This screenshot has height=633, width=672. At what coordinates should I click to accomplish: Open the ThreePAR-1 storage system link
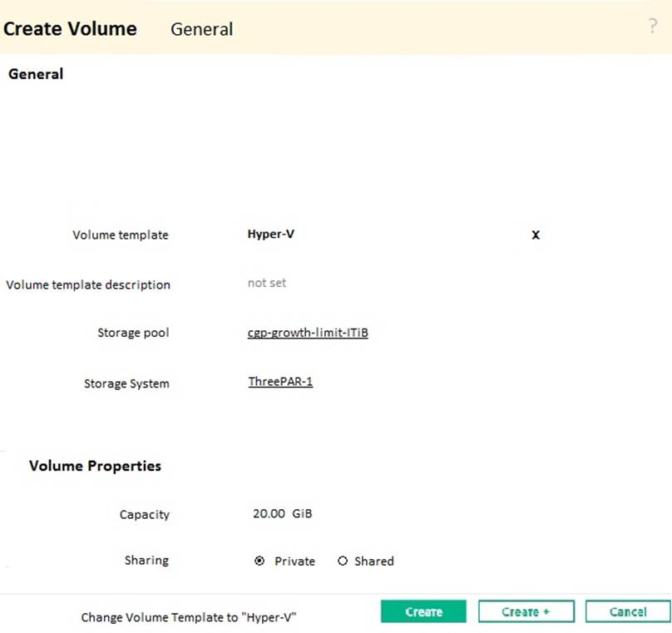(280, 383)
